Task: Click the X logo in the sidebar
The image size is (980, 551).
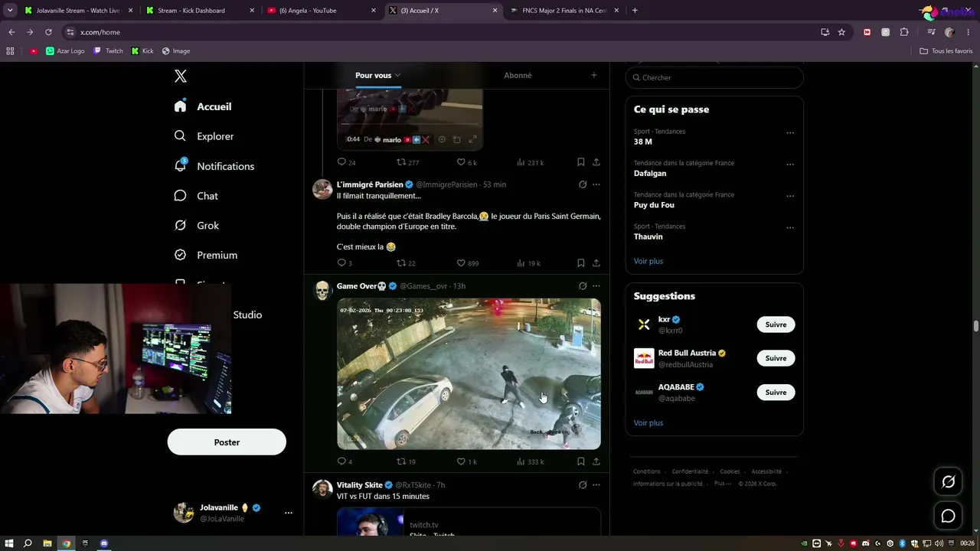Action: [181, 76]
